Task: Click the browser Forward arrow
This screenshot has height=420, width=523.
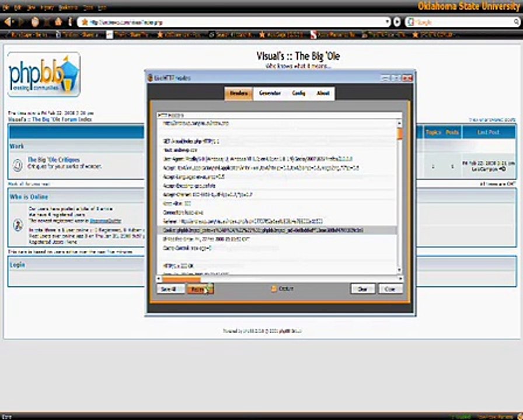Action: pos(20,22)
